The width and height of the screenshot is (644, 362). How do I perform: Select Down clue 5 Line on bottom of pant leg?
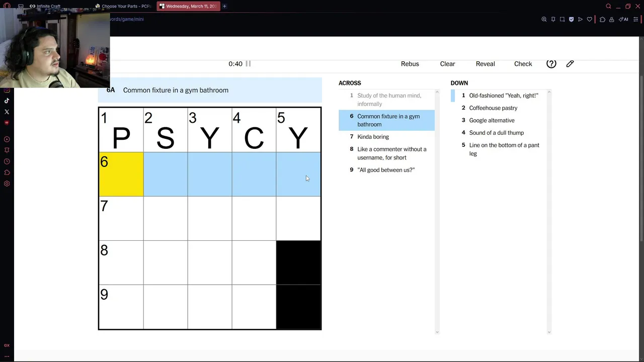tap(499, 149)
